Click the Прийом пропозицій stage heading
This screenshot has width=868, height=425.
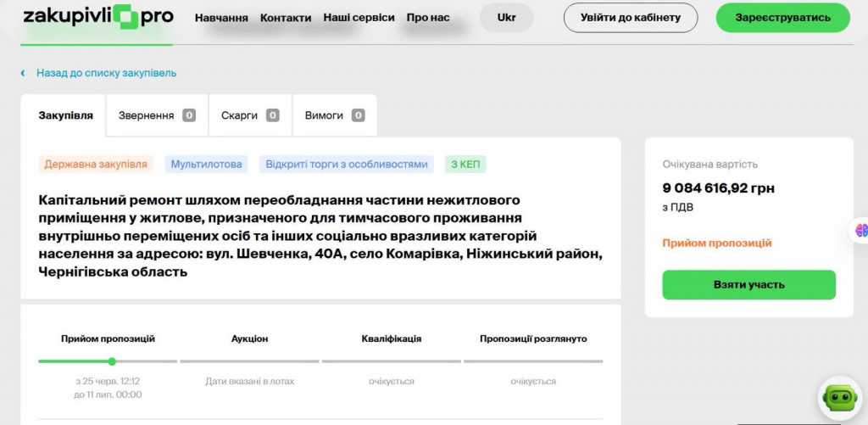click(108, 338)
